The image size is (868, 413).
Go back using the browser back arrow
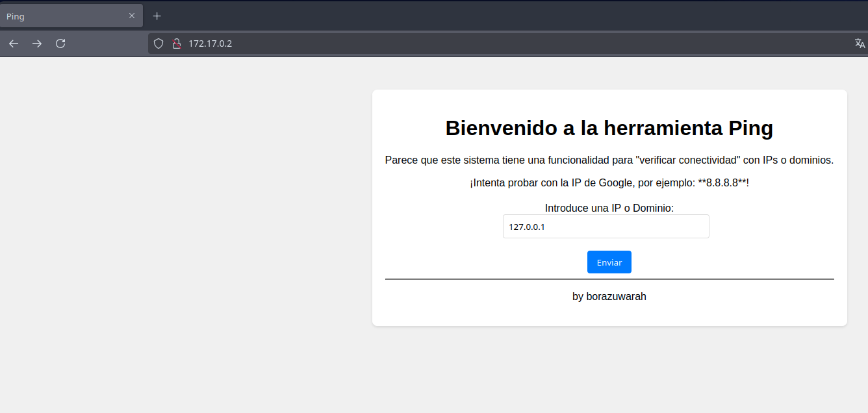click(14, 44)
